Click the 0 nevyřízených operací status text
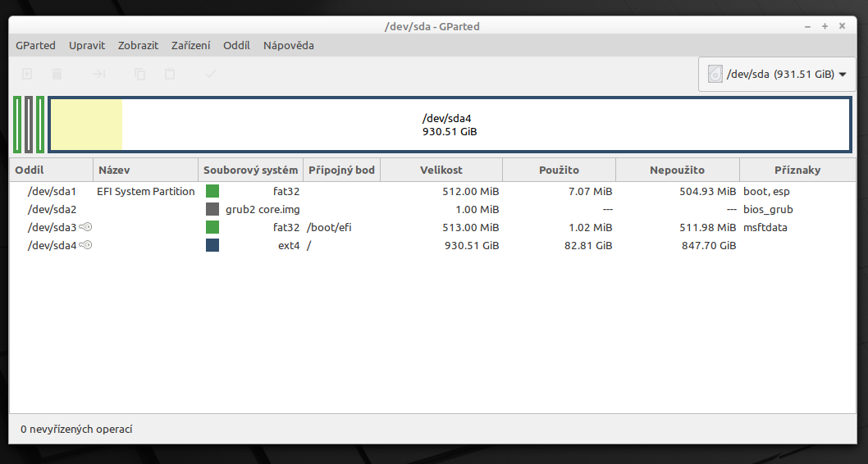The image size is (868, 464). [76, 429]
